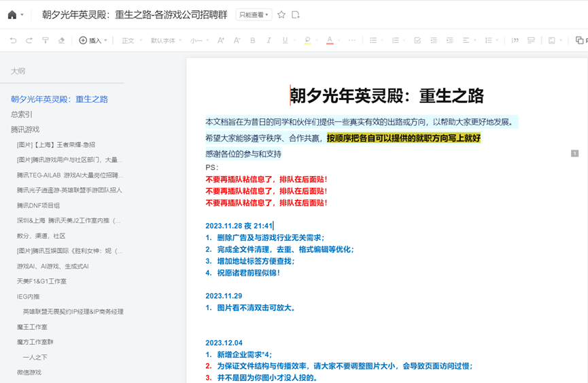Open the 插入 insert dropdown

point(94,41)
